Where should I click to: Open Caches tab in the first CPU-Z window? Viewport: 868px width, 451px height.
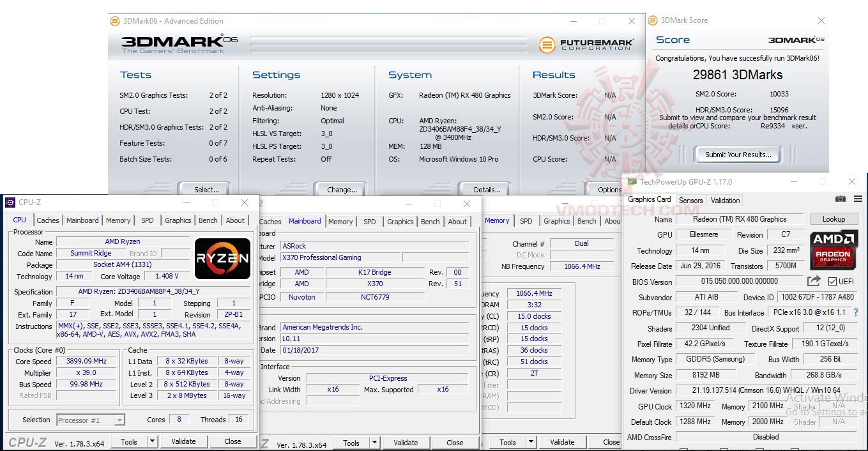click(x=48, y=220)
